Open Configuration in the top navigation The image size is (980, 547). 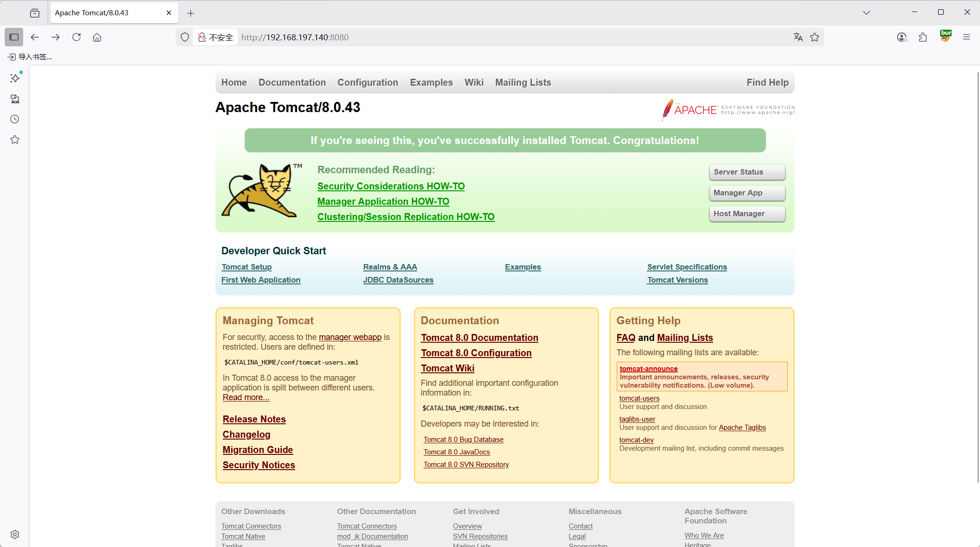tap(367, 82)
